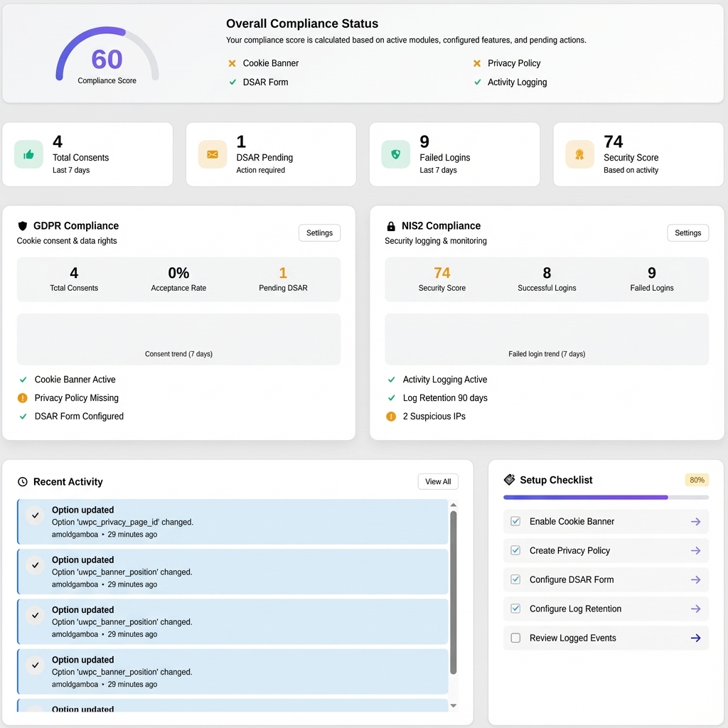
Task: Click the GDPR Compliance shield icon
Action: point(22,225)
